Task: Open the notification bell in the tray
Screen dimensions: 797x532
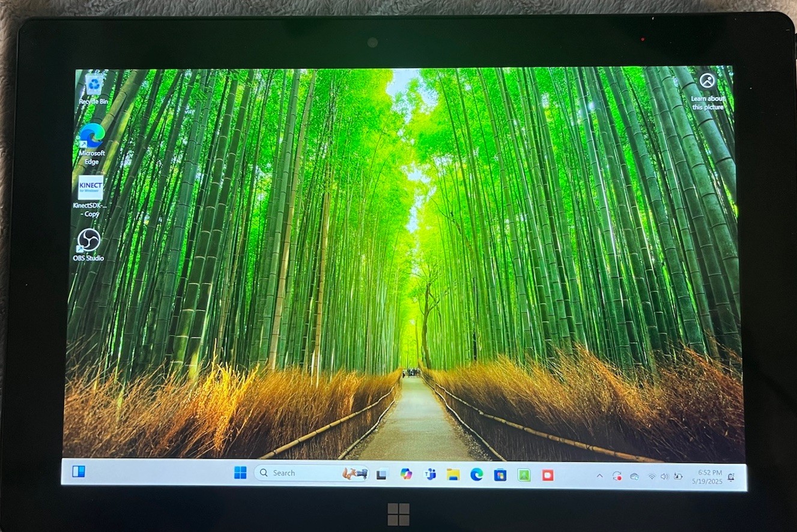Action: tap(732, 476)
